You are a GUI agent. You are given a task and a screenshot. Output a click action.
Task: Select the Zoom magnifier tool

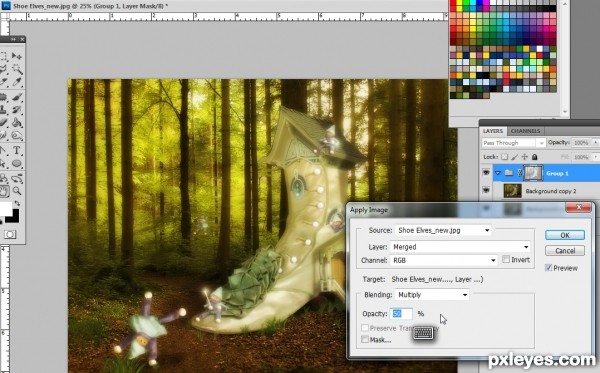pyautogui.click(x=16, y=191)
